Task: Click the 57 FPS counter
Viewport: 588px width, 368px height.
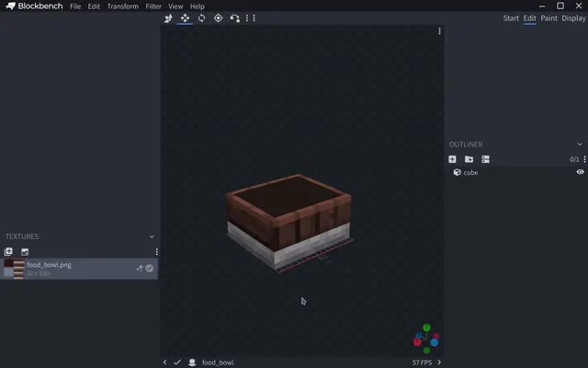Action: (423, 362)
